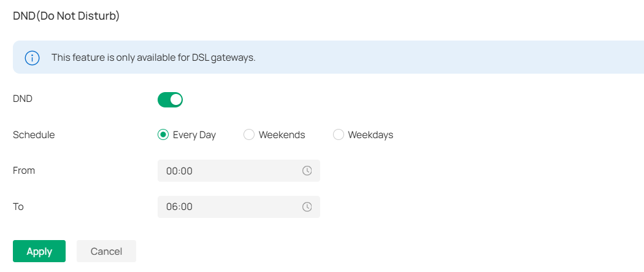Click the From row label

tap(24, 171)
